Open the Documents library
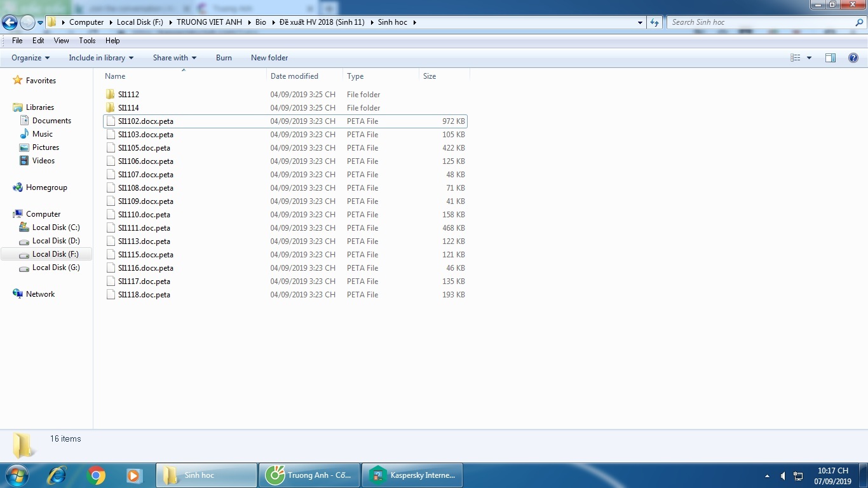 pos(51,121)
